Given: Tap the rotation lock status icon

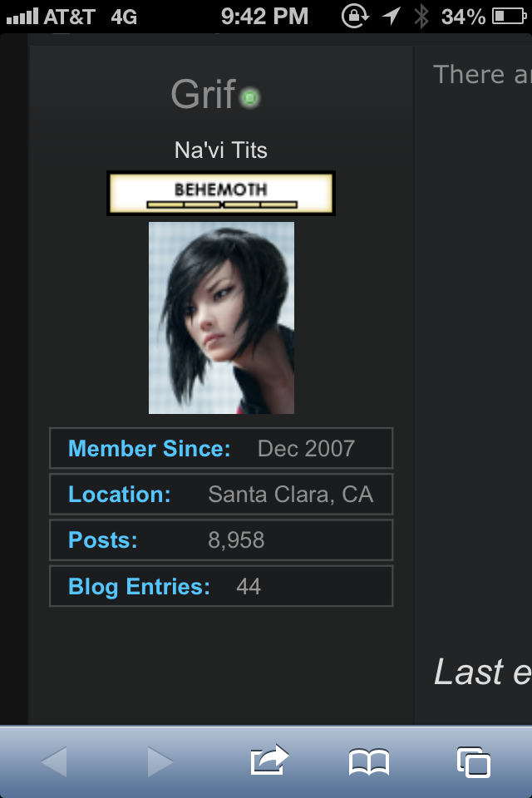Looking at the screenshot, I should click(x=354, y=16).
